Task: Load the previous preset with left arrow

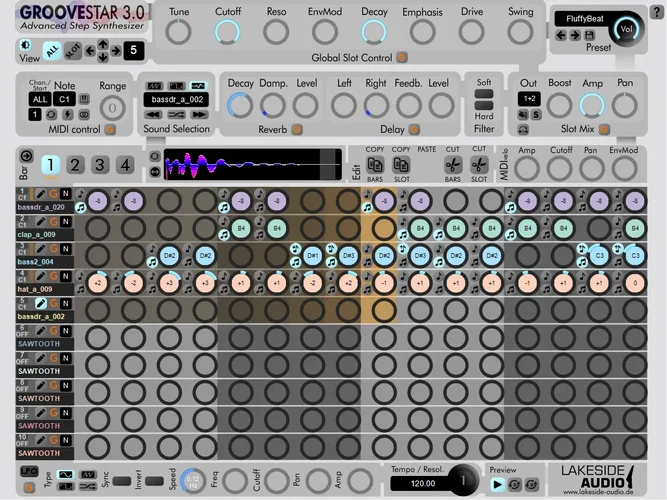Action: point(561,35)
